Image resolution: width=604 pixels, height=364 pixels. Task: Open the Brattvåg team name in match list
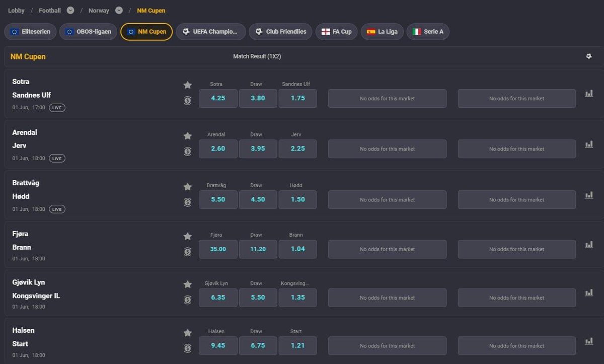[26, 183]
